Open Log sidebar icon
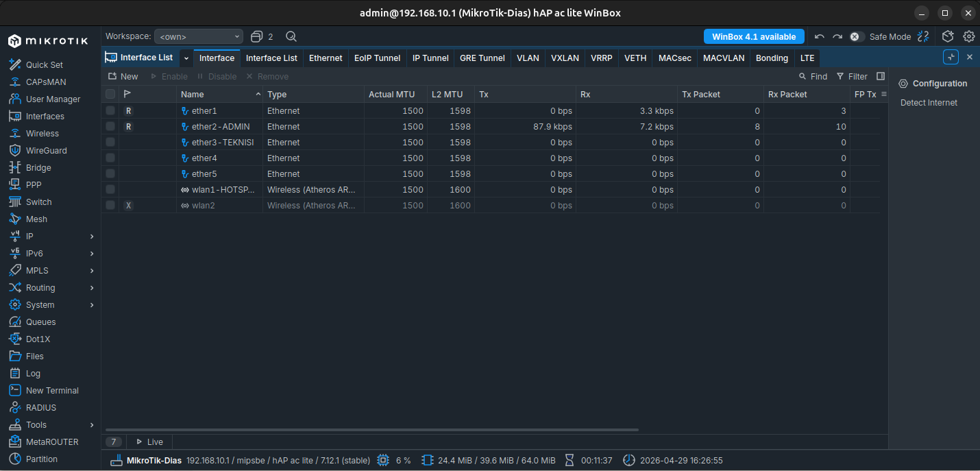 pos(15,373)
